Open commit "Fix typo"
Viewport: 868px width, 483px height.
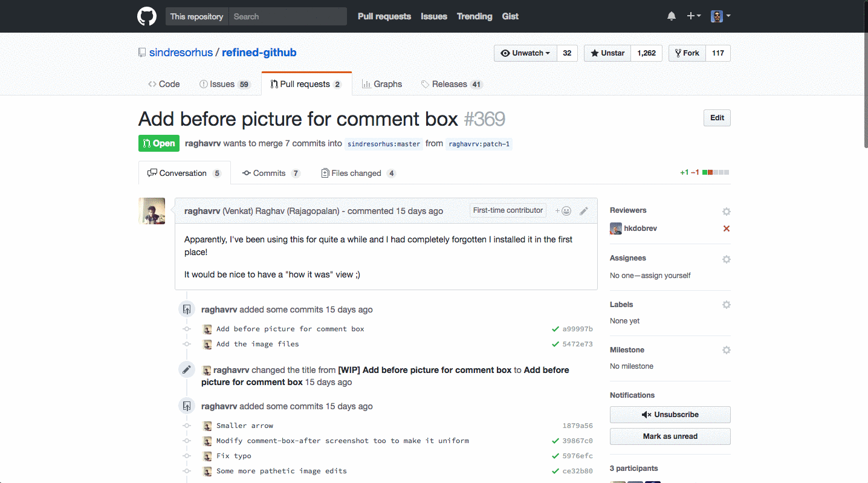pyautogui.click(x=234, y=456)
